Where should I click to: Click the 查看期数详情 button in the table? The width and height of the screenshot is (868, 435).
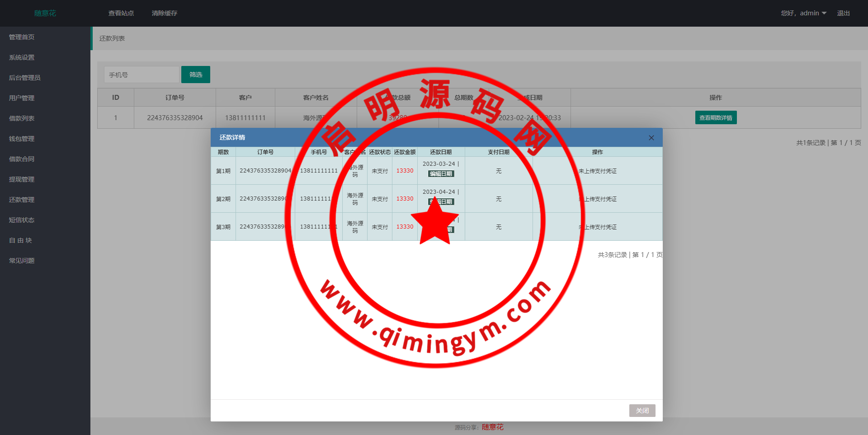(x=716, y=118)
